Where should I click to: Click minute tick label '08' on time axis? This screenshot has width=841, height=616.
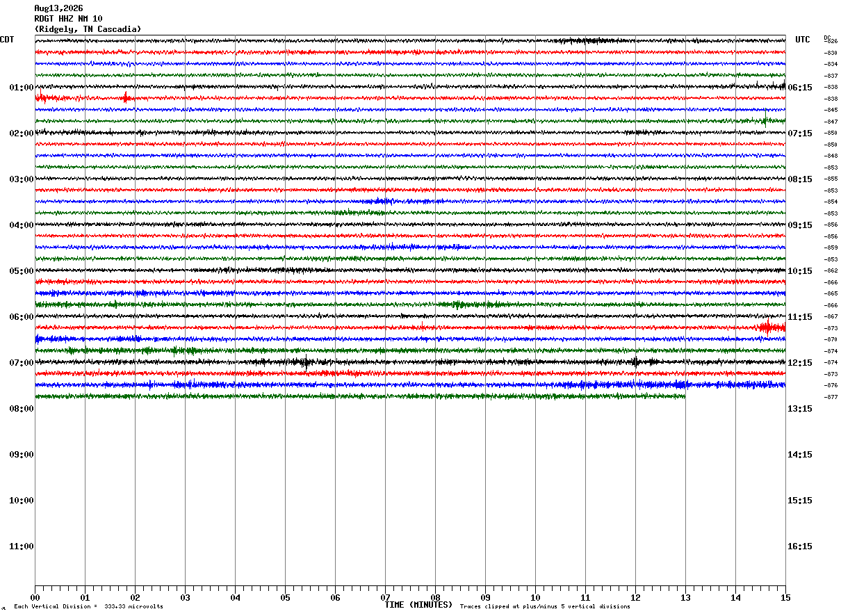(x=435, y=597)
